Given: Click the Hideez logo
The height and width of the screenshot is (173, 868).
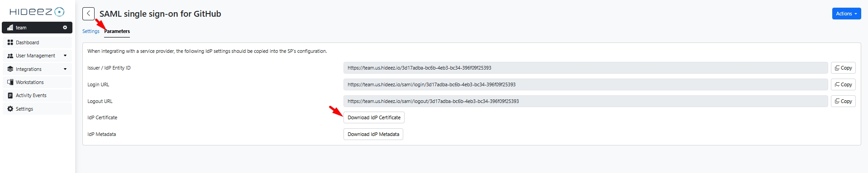Looking at the screenshot, I should (x=37, y=12).
